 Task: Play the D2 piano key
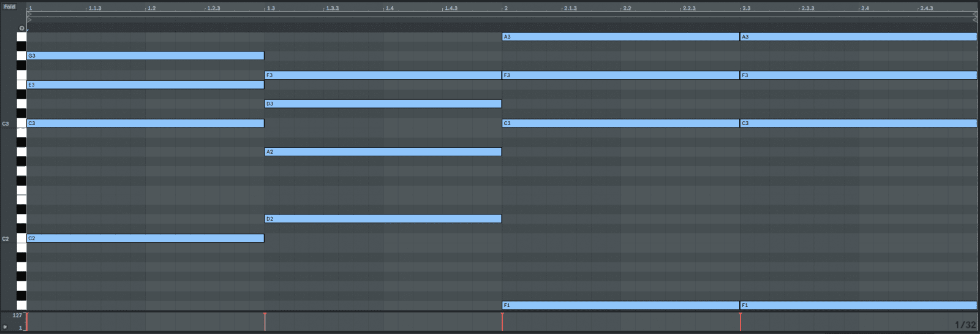tap(21, 219)
